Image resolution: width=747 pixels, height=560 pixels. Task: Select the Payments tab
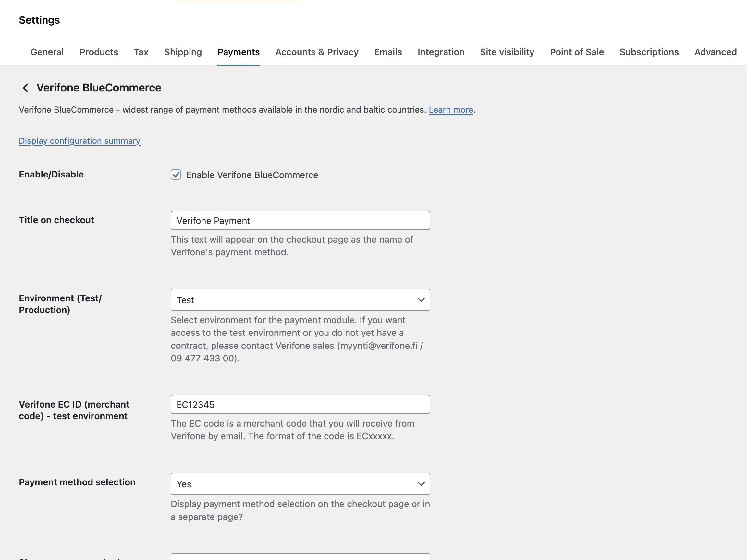coord(239,52)
